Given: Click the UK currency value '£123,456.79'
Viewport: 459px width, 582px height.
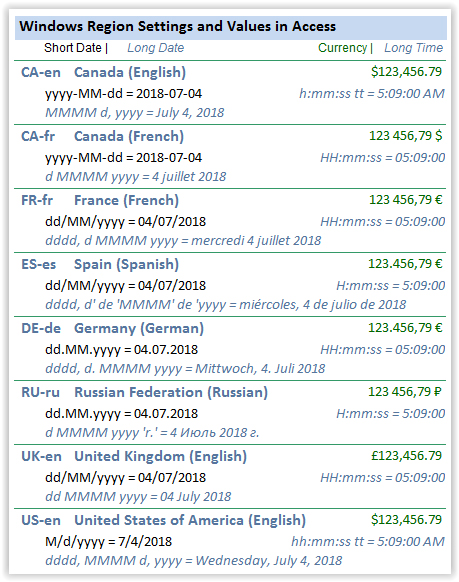Looking at the screenshot, I should 406,456.
